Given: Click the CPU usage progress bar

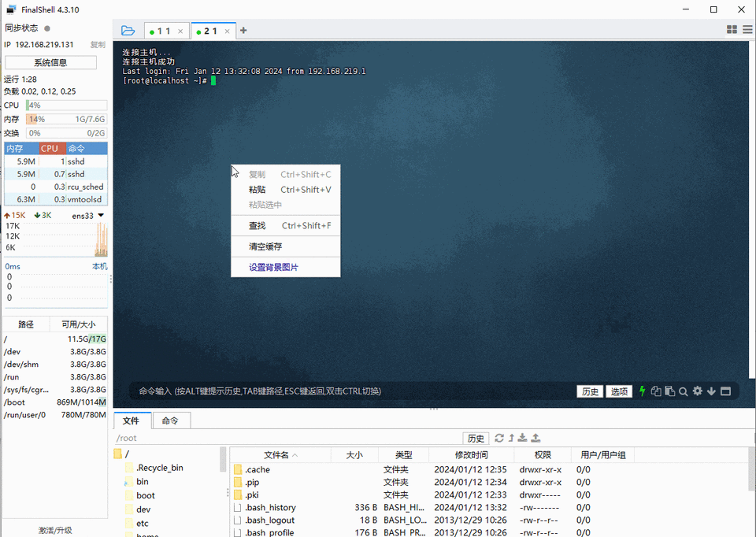Looking at the screenshot, I should [66, 105].
